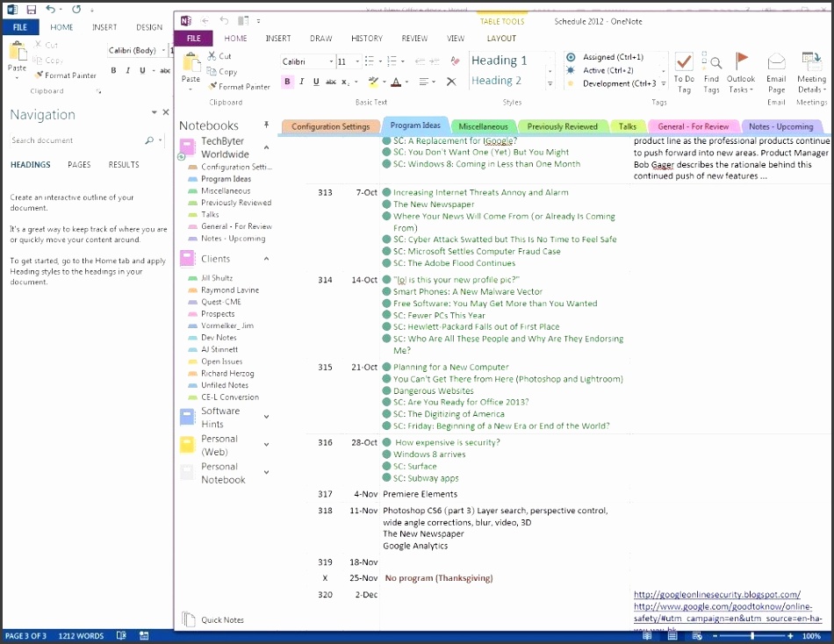Click the To Do Tag icon

click(x=684, y=63)
